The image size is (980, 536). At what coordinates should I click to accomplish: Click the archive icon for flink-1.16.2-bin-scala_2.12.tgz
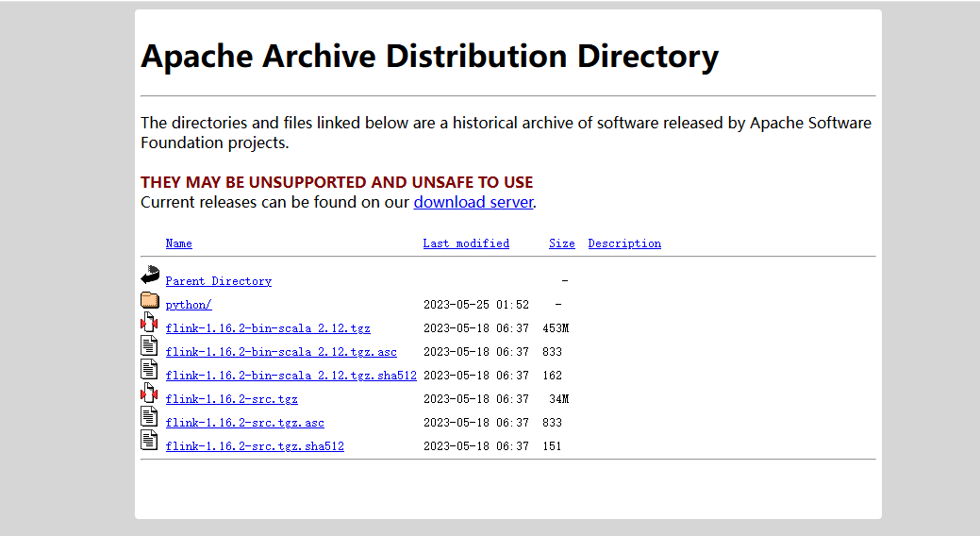point(149,322)
